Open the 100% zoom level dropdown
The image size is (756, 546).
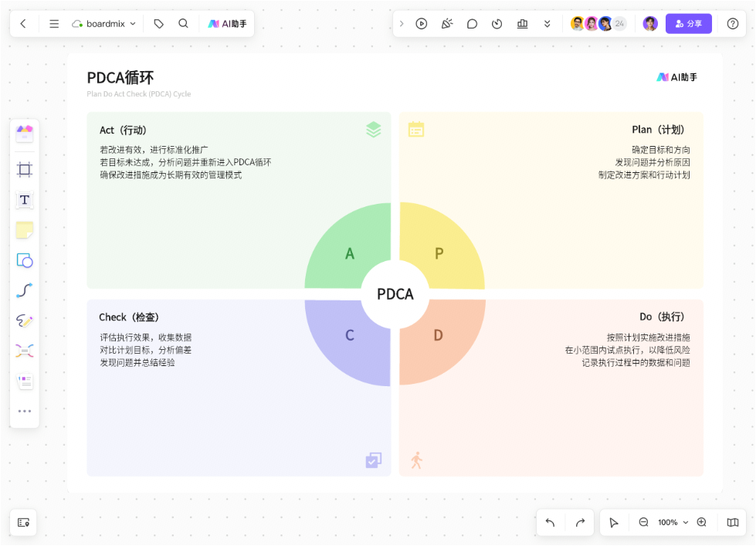673,522
